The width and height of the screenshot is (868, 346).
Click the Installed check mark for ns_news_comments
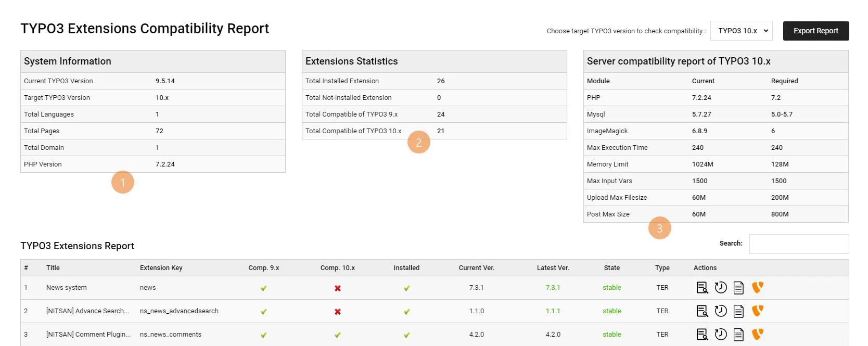(407, 335)
